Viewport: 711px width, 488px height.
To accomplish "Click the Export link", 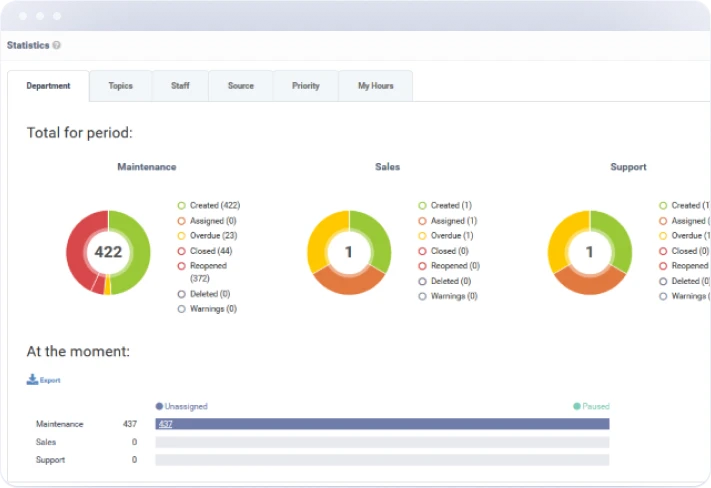I will pyautogui.click(x=49, y=381).
